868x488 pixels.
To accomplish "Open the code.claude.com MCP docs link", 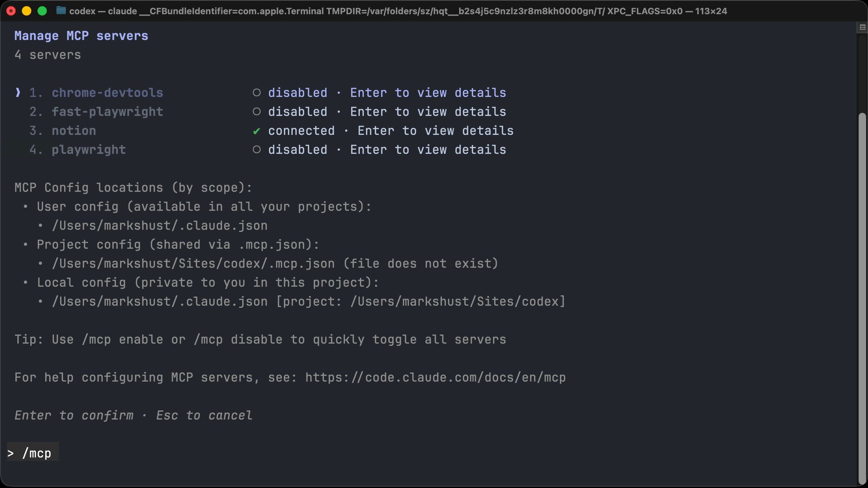I will (x=435, y=377).
